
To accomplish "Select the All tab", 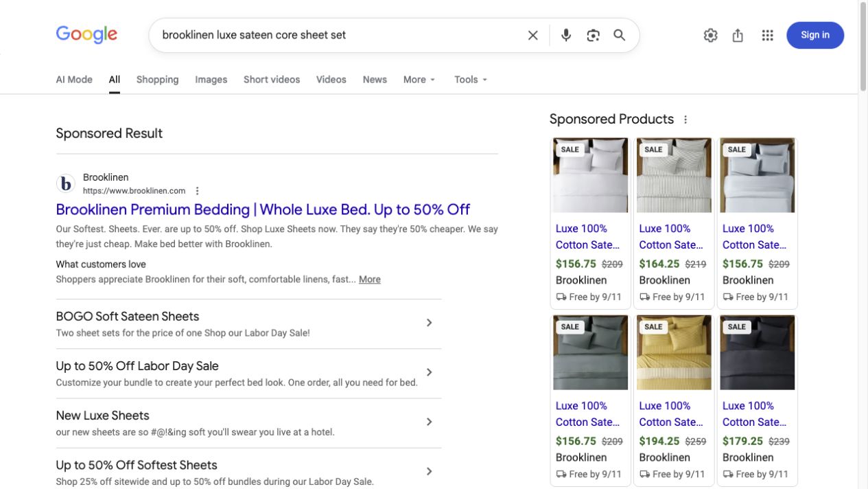I will [x=115, y=80].
